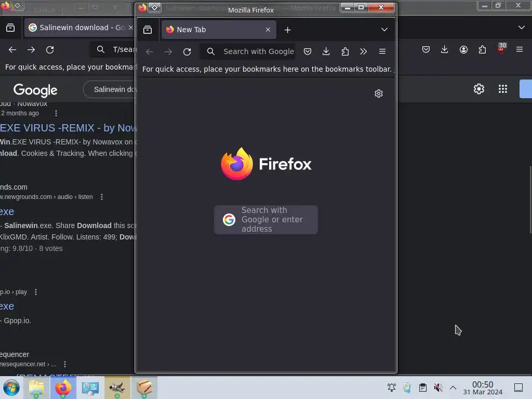
Task: Expand hidden system tray icons
Action: pyautogui.click(x=453, y=388)
